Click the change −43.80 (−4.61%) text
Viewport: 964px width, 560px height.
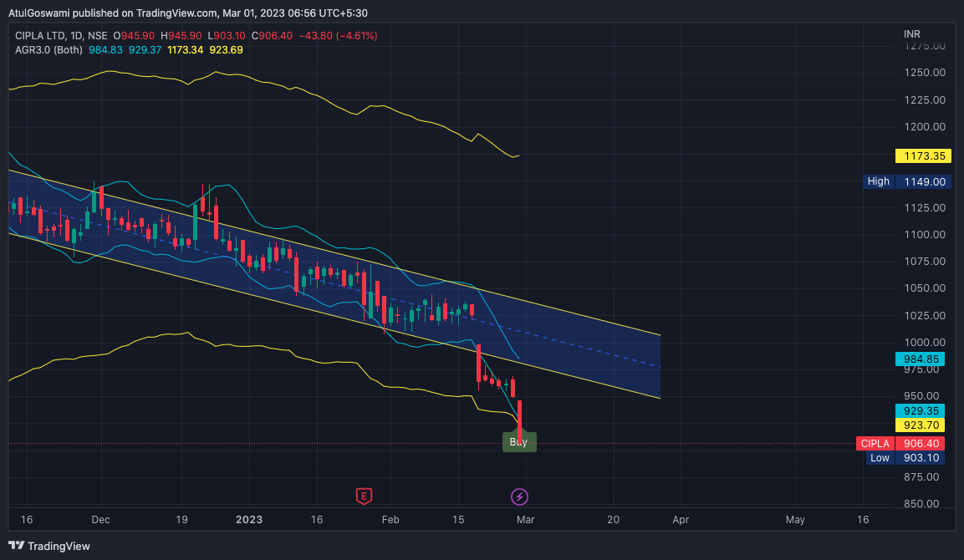coord(338,36)
